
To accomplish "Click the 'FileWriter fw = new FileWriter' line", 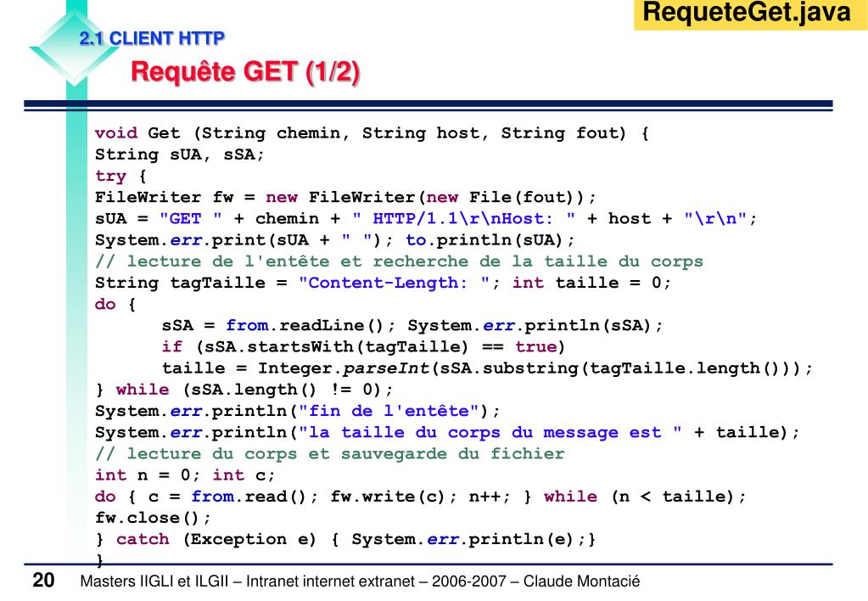I will click(x=345, y=197).
